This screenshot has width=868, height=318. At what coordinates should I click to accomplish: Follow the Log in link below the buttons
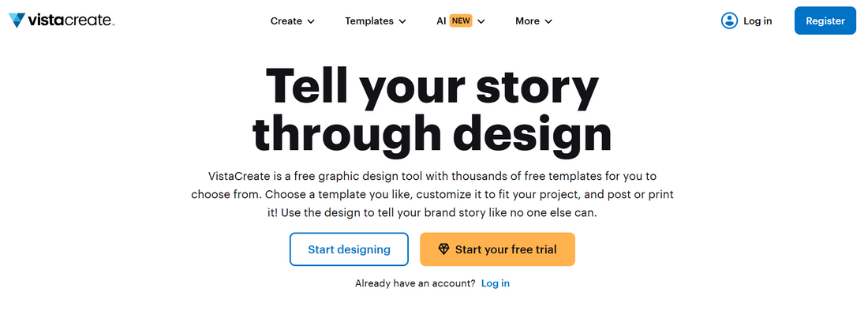(496, 283)
